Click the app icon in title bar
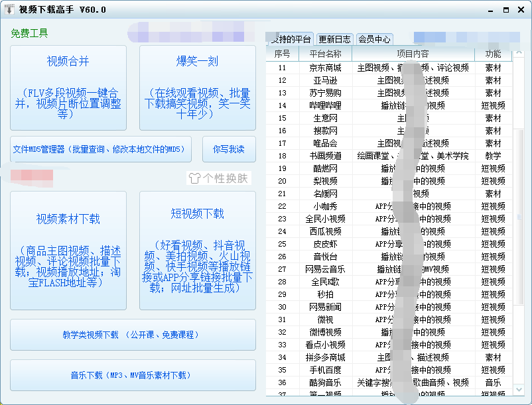Screen dimensions: 532x405 [x=9, y=9]
